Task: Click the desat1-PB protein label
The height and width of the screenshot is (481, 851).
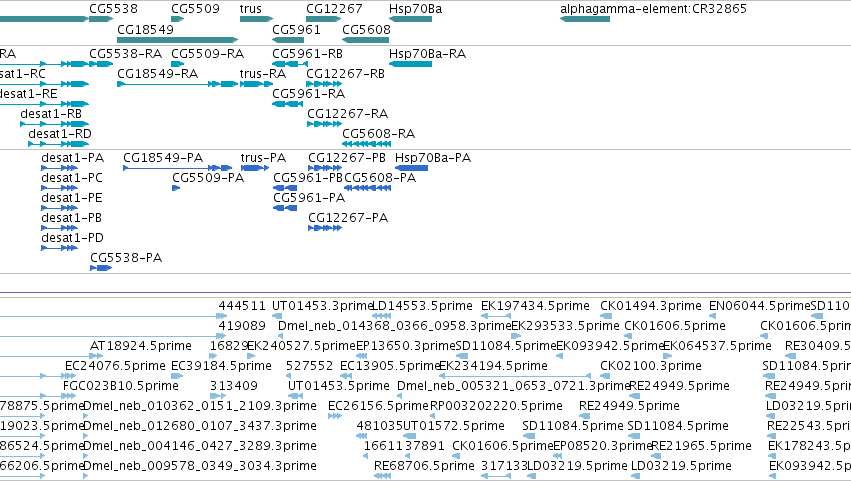Action: coord(72,218)
